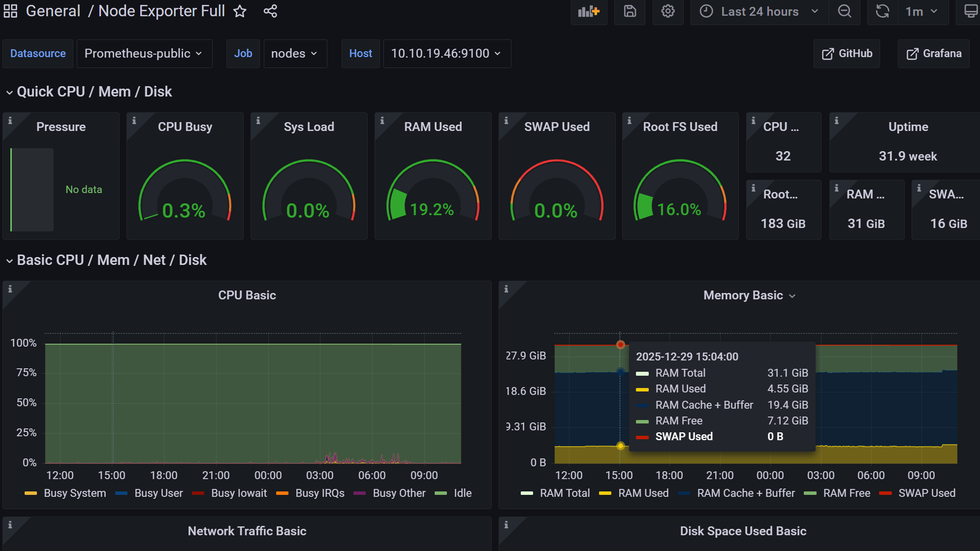Image resolution: width=980 pixels, height=551 pixels.
Task: Open the dashboards grid icon
Action: pyautogui.click(x=10, y=11)
